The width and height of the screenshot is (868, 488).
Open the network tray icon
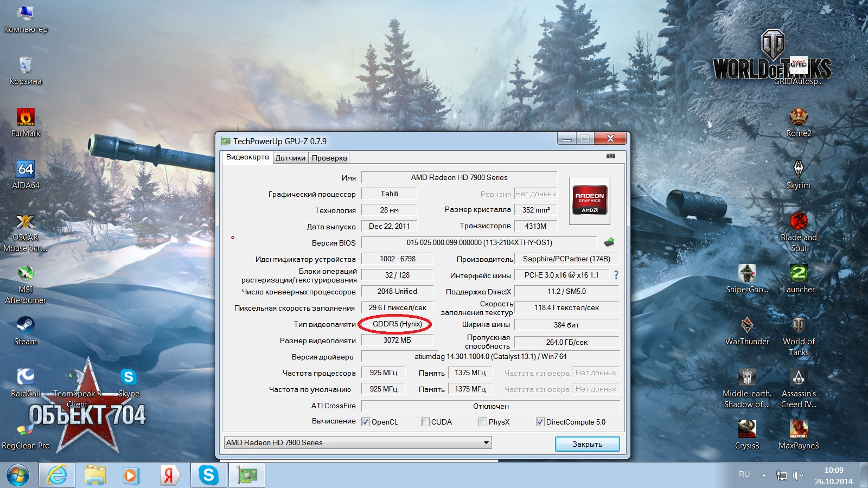pyautogui.click(x=781, y=476)
